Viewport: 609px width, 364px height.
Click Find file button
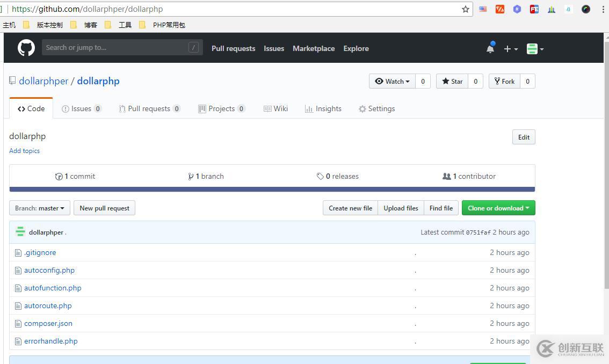coord(441,208)
